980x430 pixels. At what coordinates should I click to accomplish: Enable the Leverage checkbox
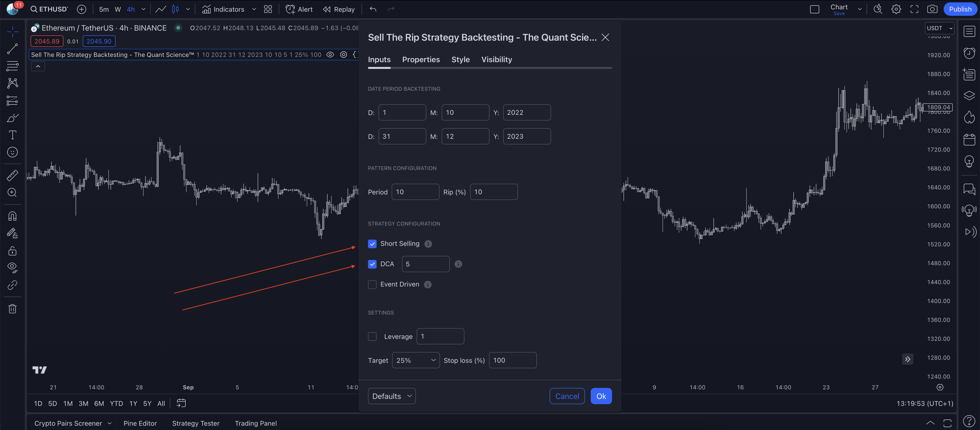372,336
